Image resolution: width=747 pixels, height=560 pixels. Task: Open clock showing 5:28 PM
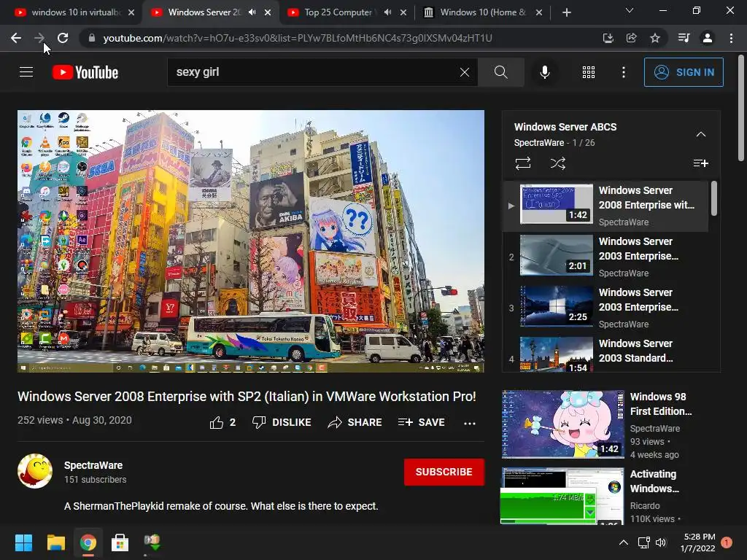(x=698, y=542)
